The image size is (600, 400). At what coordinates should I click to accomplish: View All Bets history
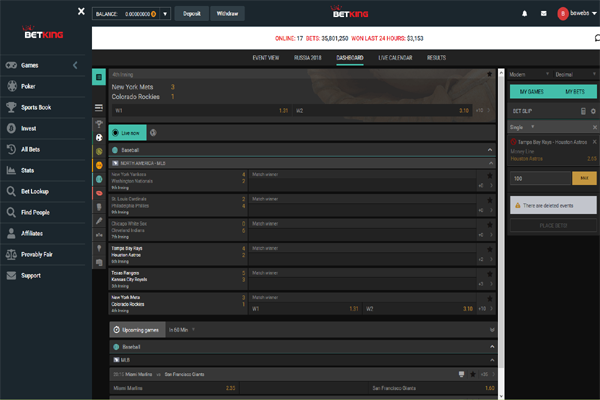pyautogui.click(x=30, y=149)
